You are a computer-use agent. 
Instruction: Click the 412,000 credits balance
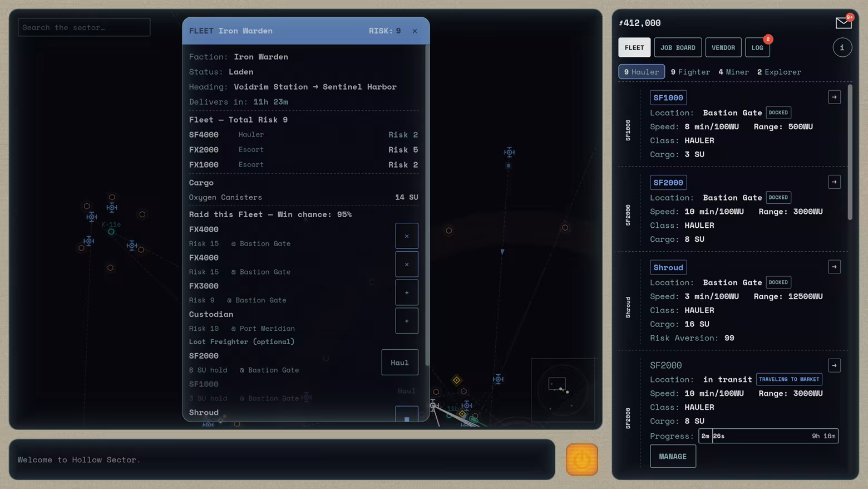640,23
